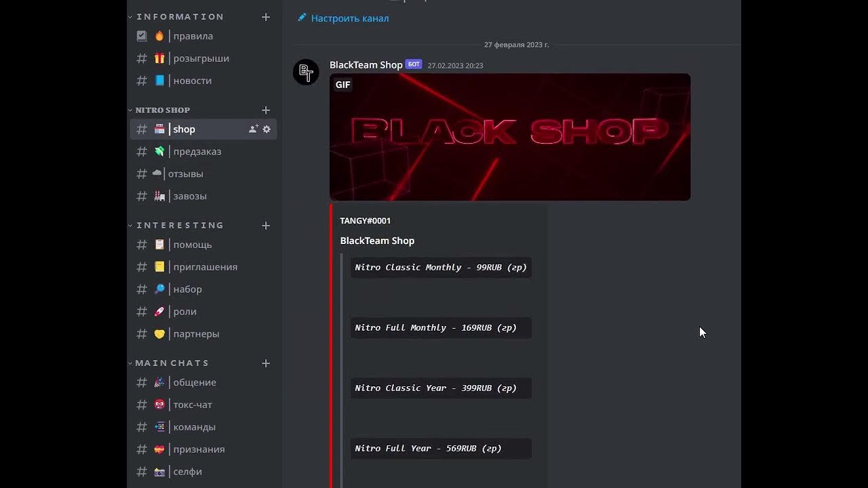Open the BLACK SHOP GIF banner
Image resolution: width=868 pixels, height=488 pixels.
tap(510, 137)
